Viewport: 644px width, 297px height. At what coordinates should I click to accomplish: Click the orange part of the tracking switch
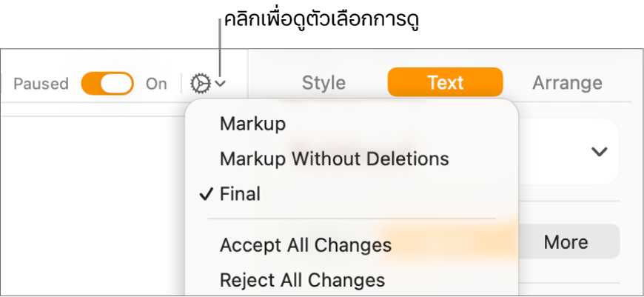[x=92, y=84]
